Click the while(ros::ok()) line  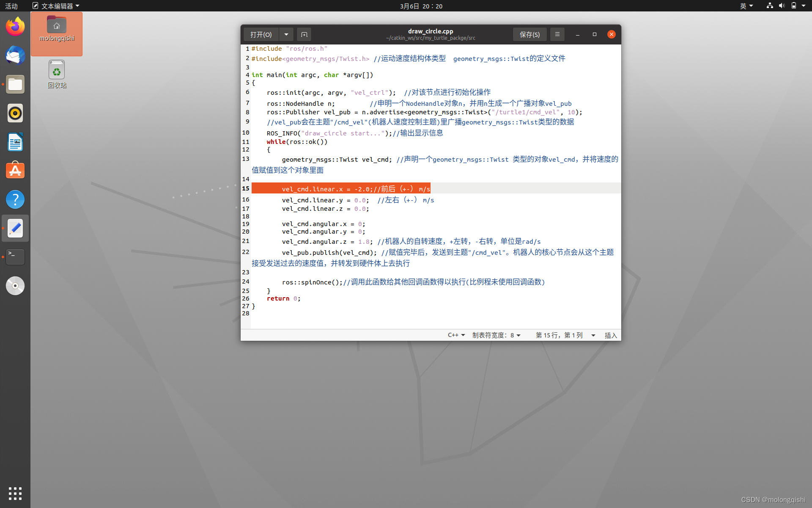(x=297, y=142)
